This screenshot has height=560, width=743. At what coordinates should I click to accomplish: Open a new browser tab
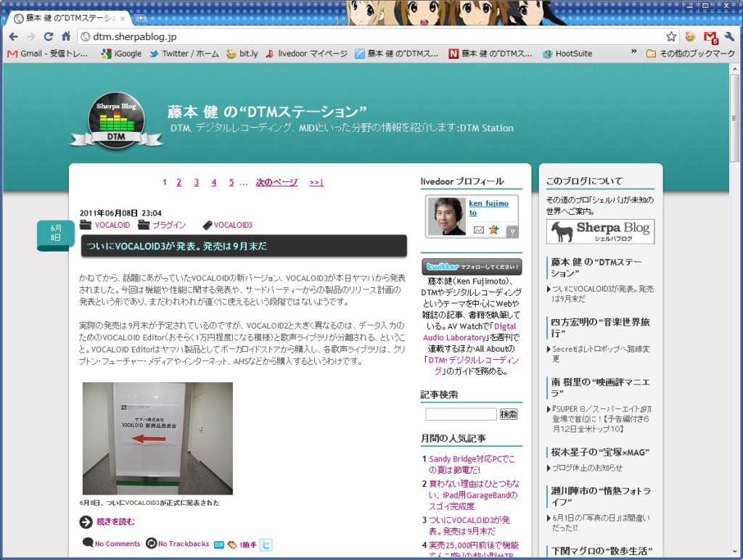141,18
